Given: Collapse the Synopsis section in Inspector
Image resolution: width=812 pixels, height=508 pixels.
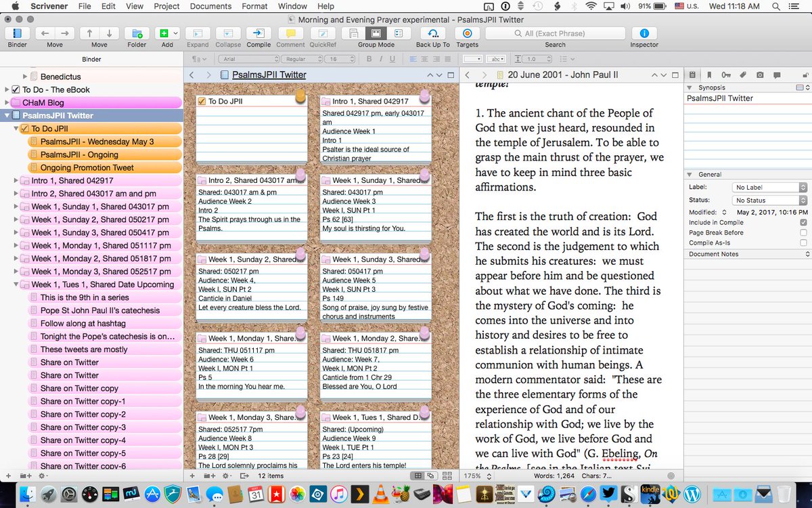Looking at the screenshot, I should point(690,88).
